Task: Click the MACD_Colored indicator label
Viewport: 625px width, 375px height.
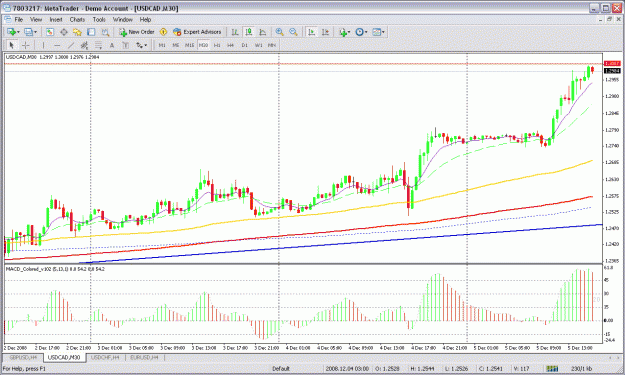Action: pyautogui.click(x=55, y=269)
